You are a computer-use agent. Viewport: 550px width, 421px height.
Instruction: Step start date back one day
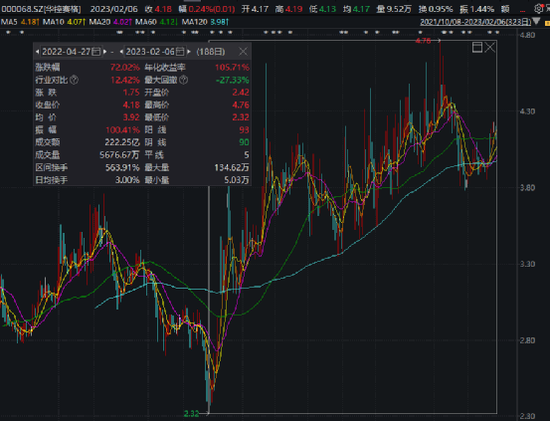(x=37, y=52)
